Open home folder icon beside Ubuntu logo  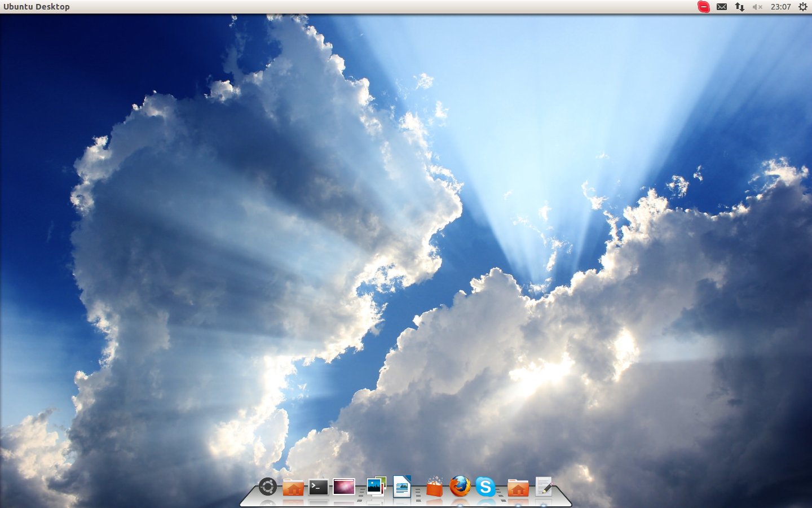coord(293,487)
